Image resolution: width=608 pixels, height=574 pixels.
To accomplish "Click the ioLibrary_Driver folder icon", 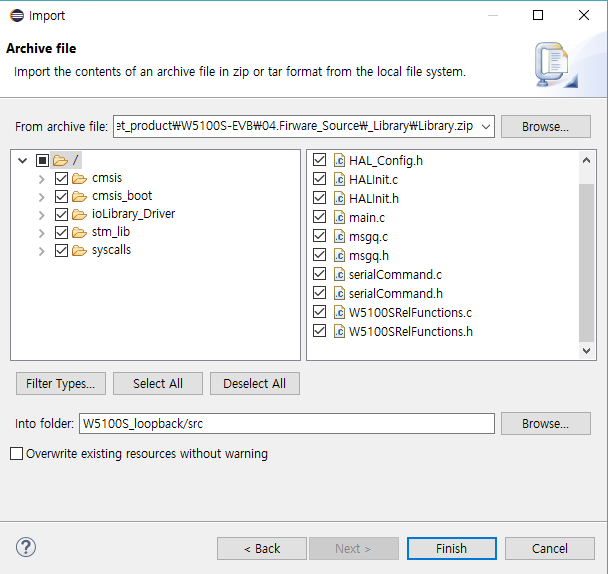I will pos(79,214).
